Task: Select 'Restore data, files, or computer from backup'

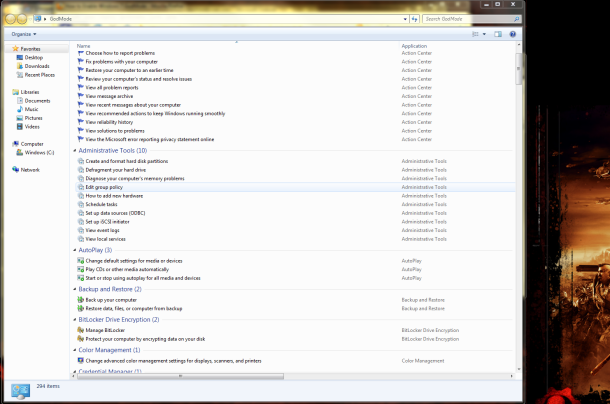Action: click(134, 309)
